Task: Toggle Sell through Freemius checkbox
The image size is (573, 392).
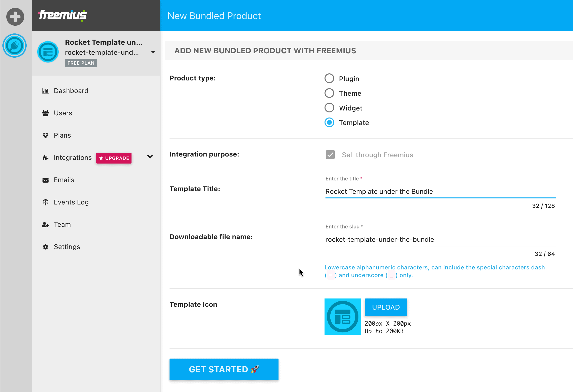Action: pyautogui.click(x=330, y=155)
